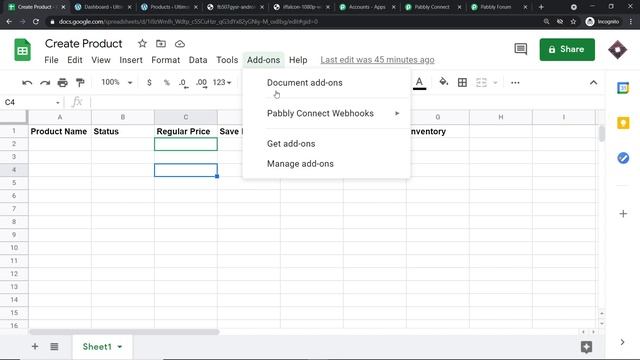Open the All Sheets list icon
The image size is (640, 360).
54,347
